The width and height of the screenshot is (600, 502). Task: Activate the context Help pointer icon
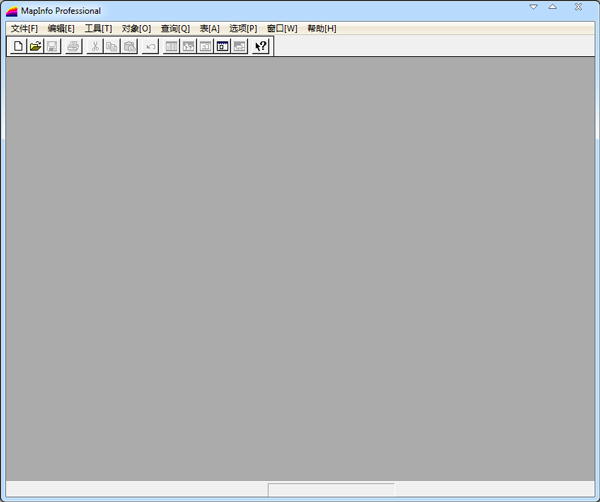pos(261,46)
